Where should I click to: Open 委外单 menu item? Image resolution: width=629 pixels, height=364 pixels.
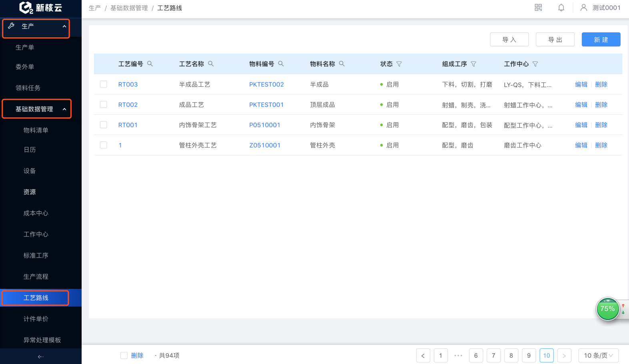(x=25, y=67)
